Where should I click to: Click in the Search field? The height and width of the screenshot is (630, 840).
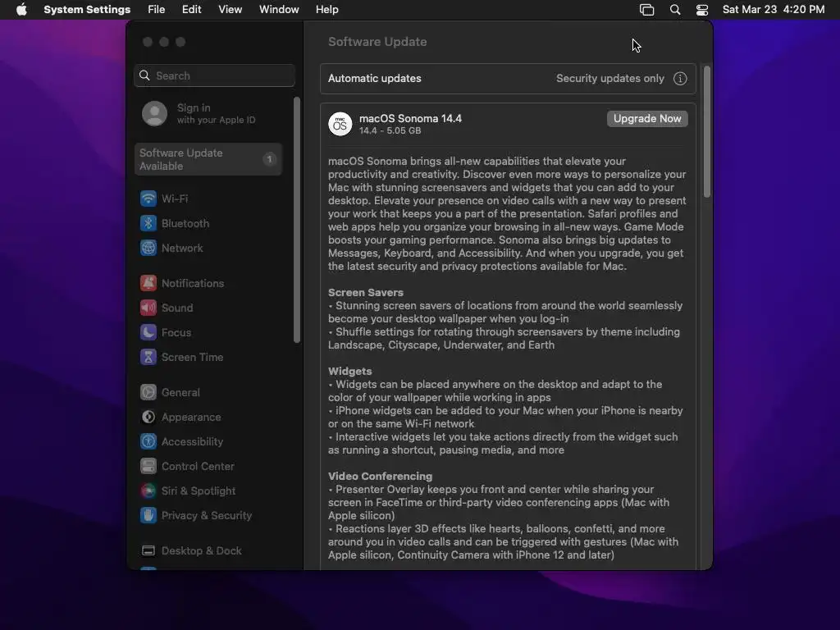[214, 75]
